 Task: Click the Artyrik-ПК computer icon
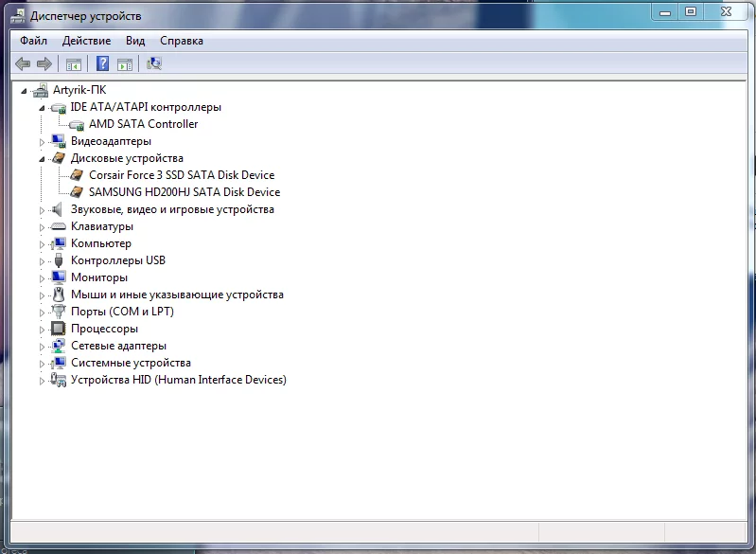(x=41, y=90)
